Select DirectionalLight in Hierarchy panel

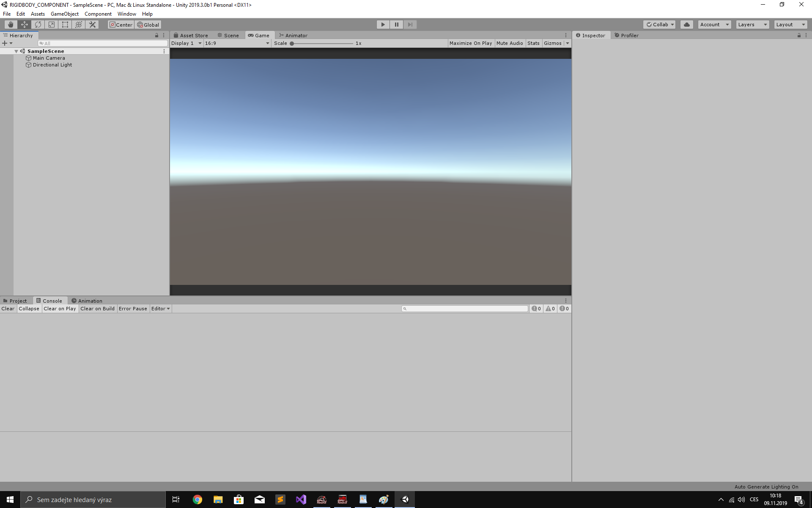click(x=52, y=64)
